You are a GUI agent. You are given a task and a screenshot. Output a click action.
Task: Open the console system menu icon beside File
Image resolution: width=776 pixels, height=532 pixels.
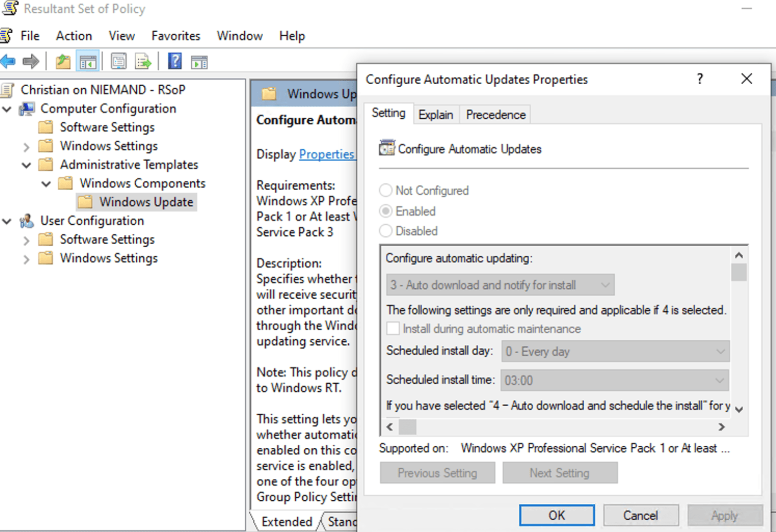(x=6, y=36)
